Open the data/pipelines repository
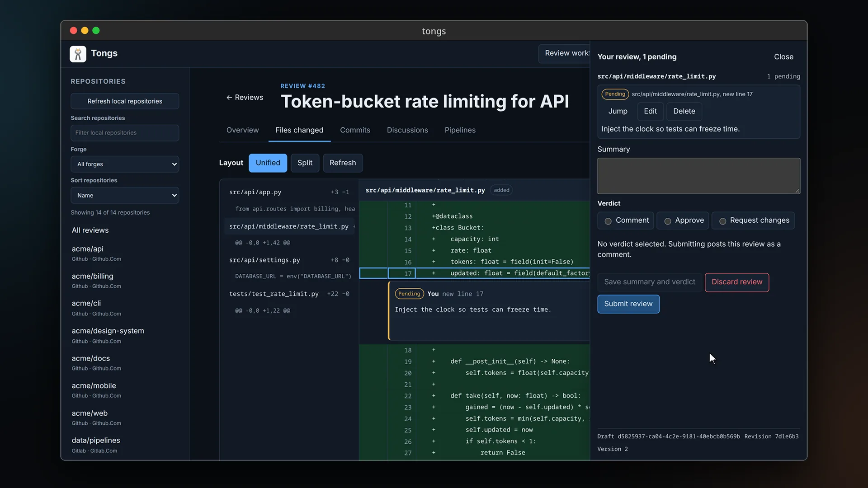The height and width of the screenshot is (488, 868). point(125,445)
